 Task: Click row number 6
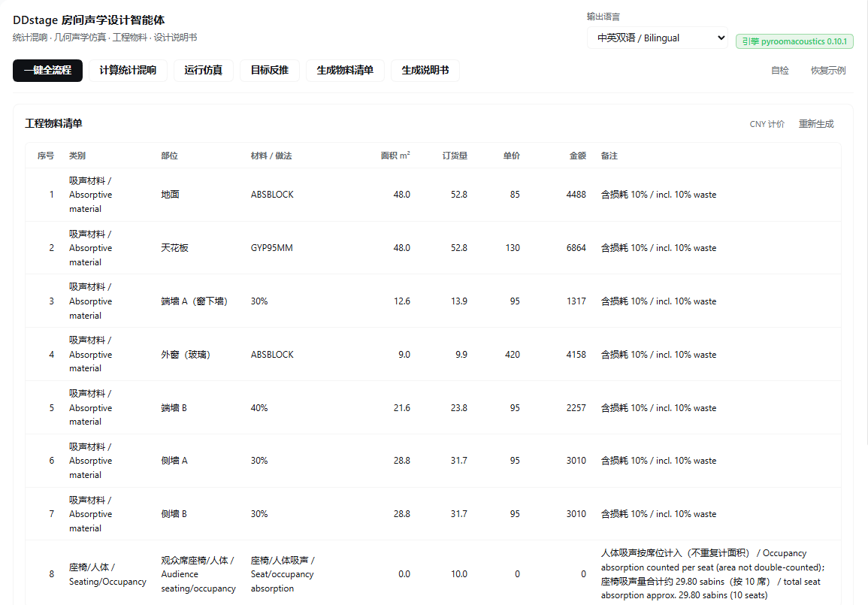click(x=52, y=461)
